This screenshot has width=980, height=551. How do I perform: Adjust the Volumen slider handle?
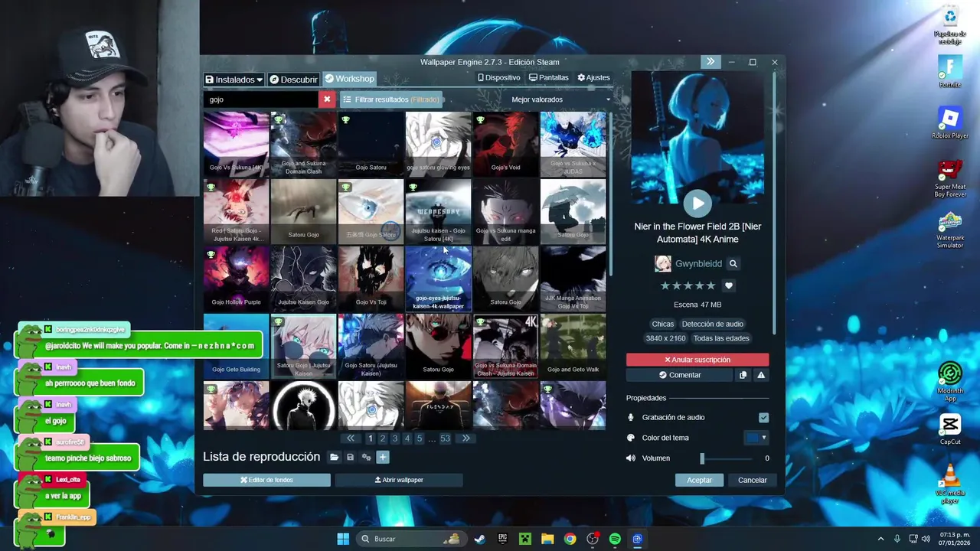tap(701, 458)
